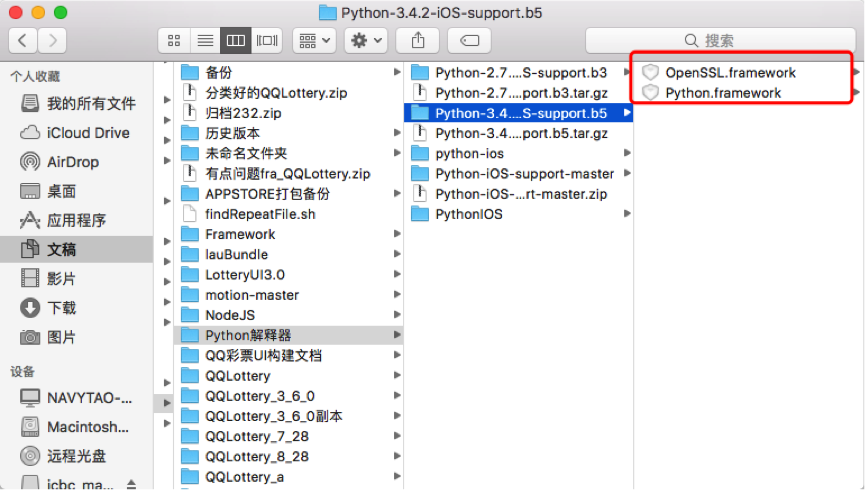Image resolution: width=865 pixels, height=490 pixels.
Task: Open the gear action menu
Action: (366, 40)
